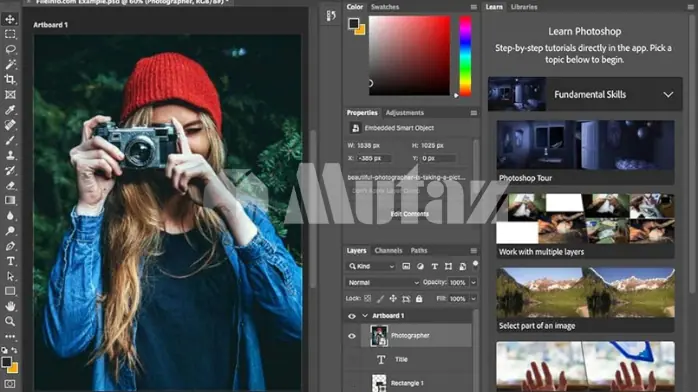
Task: Collapse the Artboard 1 group
Action: (x=365, y=316)
